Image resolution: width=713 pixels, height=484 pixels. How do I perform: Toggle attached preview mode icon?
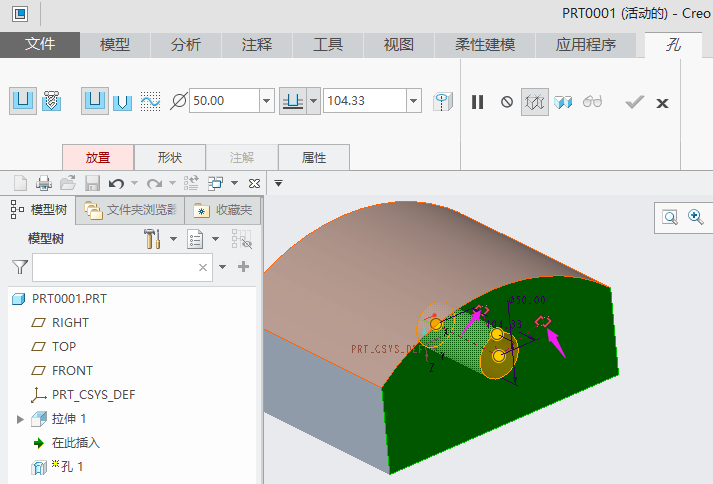(563, 102)
